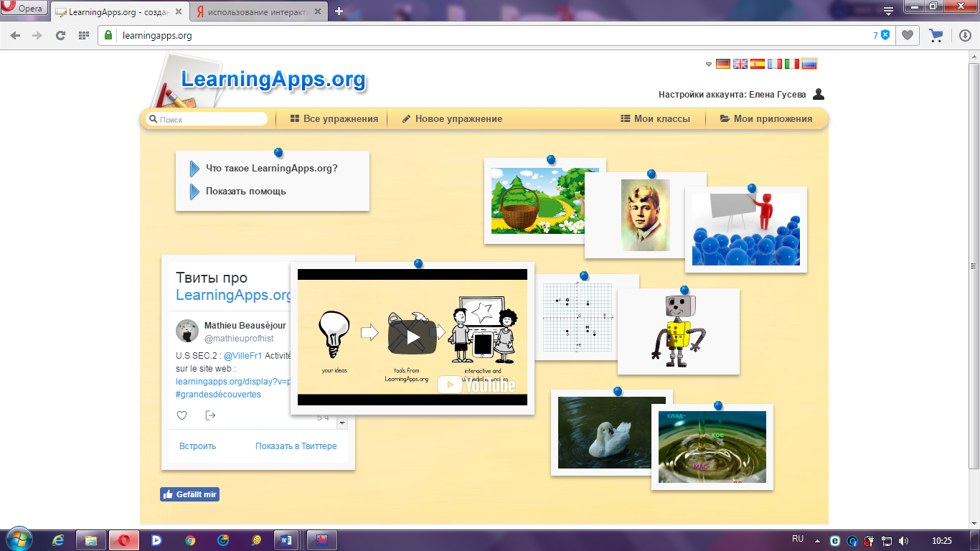Click the user profile silhouette icon

point(819,94)
